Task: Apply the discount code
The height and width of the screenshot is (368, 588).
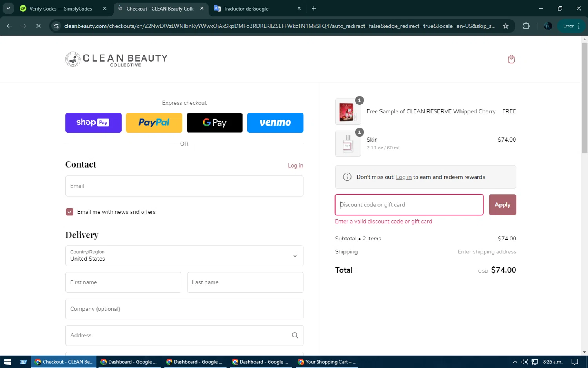Action: click(x=502, y=205)
